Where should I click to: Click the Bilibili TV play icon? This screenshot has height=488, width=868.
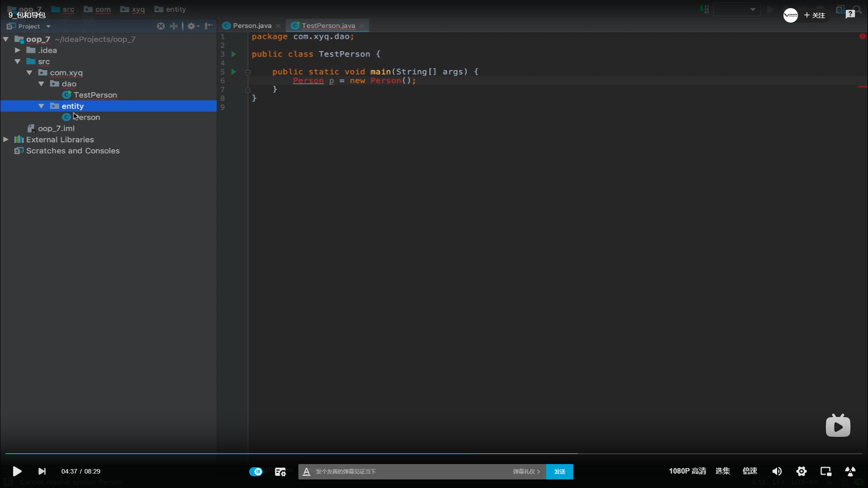click(838, 426)
